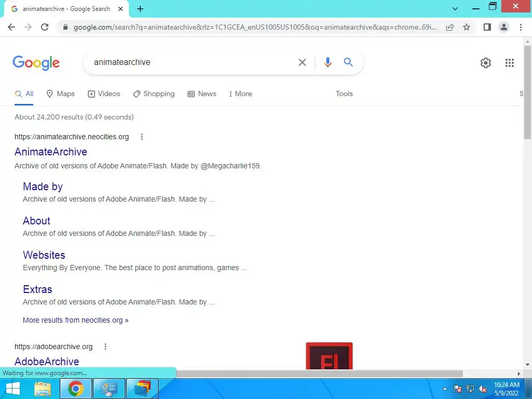Image resolution: width=532 pixels, height=399 pixels.
Task: Clear the search box text
Action: [x=302, y=62]
